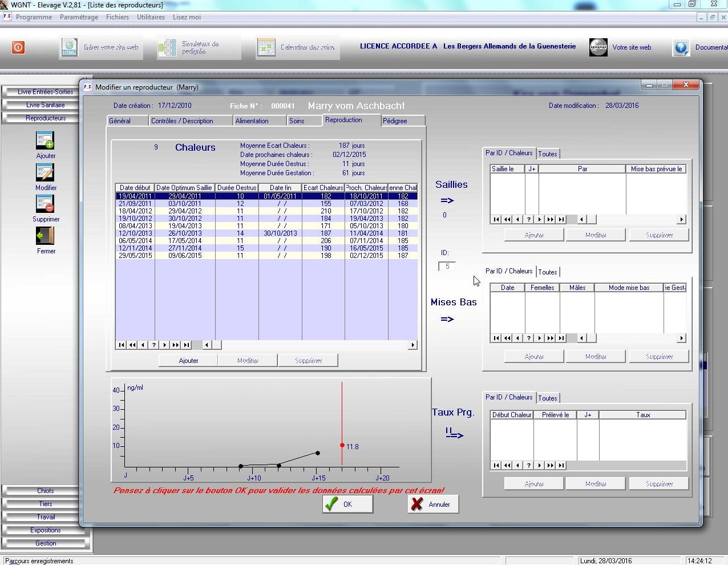Expand the Livre Sanitaire sidebar section
728x565 pixels.
(45, 105)
